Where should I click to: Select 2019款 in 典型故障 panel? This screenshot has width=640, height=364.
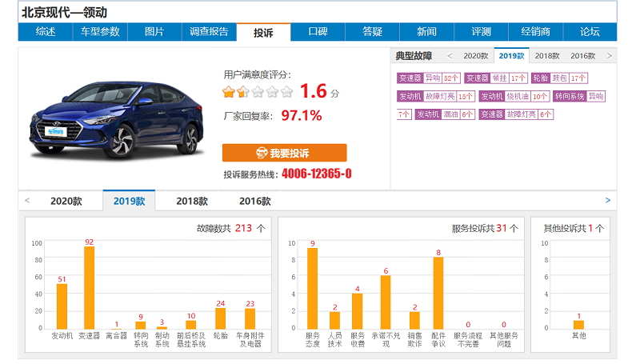(511, 56)
